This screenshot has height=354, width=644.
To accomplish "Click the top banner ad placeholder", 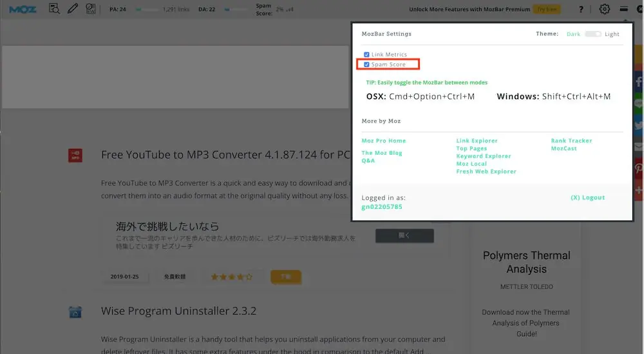I will click(x=175, y=77).
